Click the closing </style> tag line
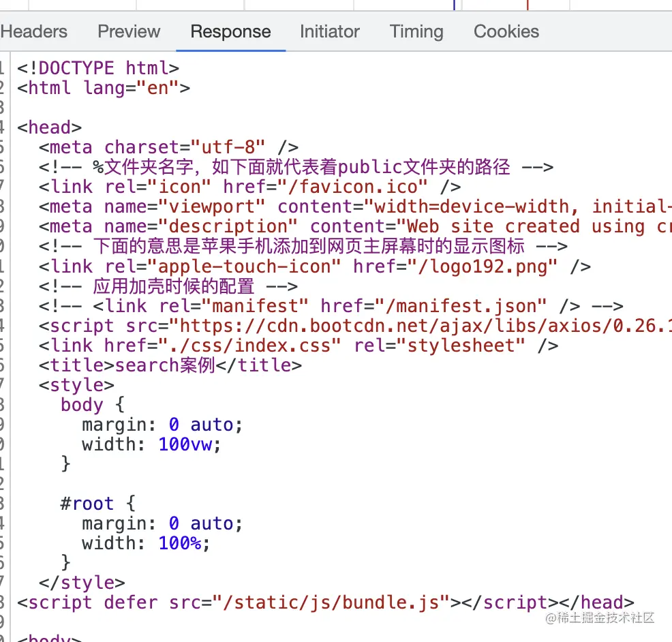This screenshot has width=672, height=642. tap(82, 583)
